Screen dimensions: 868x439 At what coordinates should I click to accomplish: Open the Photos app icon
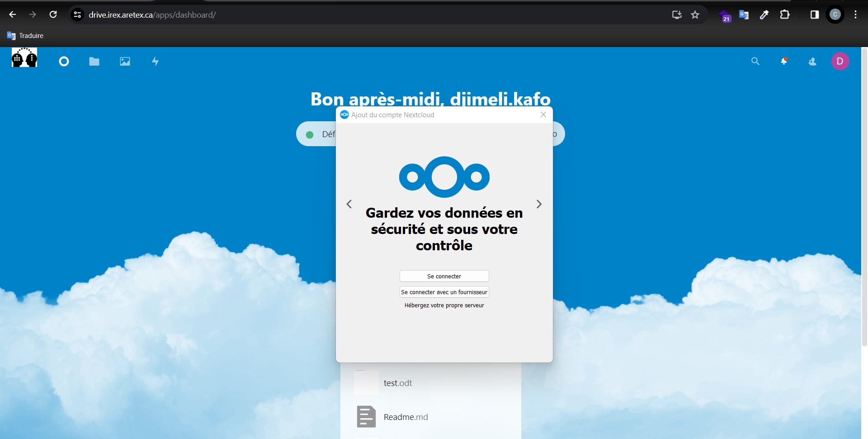pos(125,62)
